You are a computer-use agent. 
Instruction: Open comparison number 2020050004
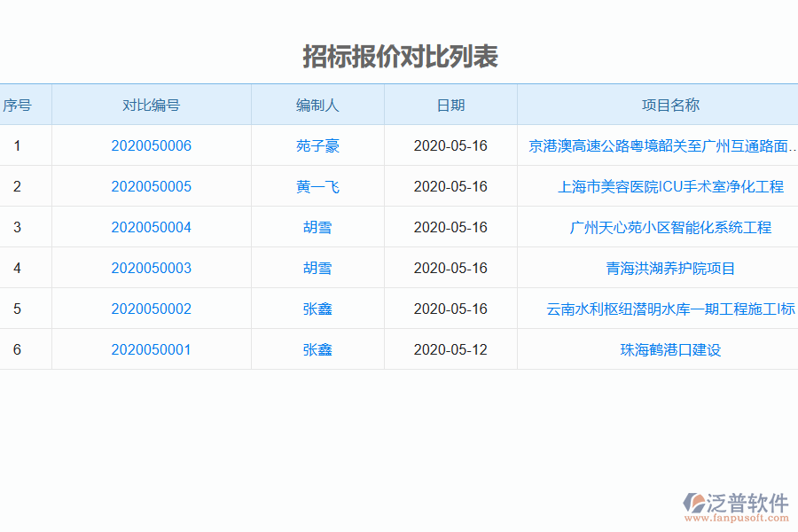(151, 227)
